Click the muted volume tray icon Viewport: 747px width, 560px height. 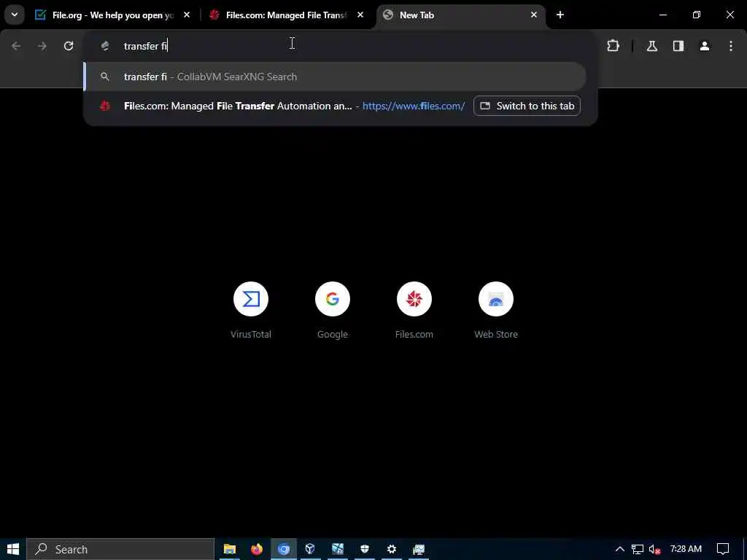coord(654,550)
